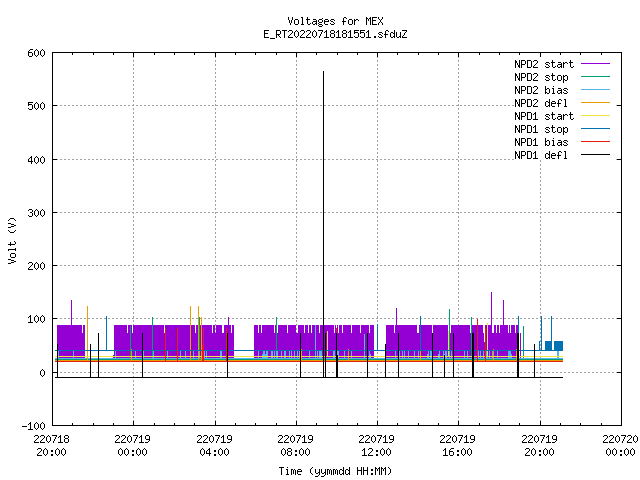Click the orange line sample beside NPD2 defl
640x480 pixels.
(596, 103)
